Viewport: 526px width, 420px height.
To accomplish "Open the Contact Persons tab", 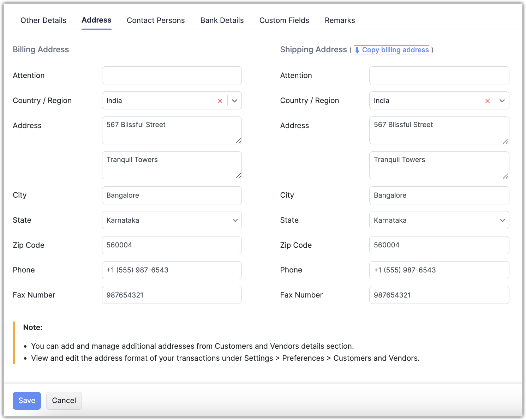I will (x=156, y=20).
